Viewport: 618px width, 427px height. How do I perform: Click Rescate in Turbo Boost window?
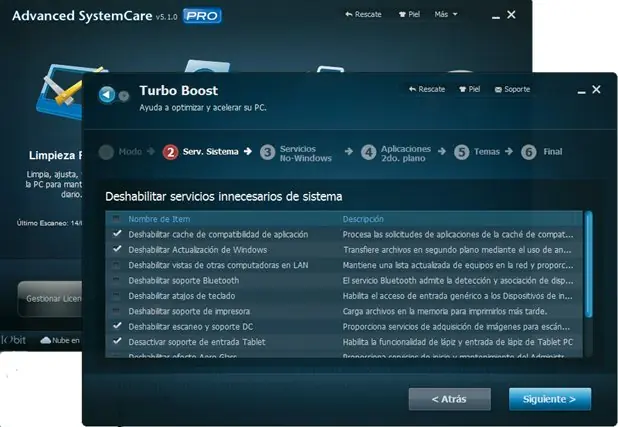427,89
